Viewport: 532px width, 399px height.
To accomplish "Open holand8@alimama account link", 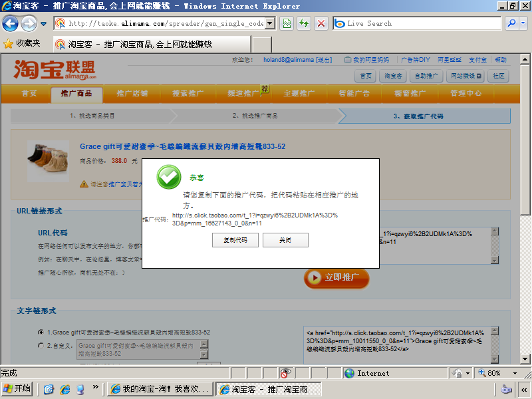I will [289, 60].
